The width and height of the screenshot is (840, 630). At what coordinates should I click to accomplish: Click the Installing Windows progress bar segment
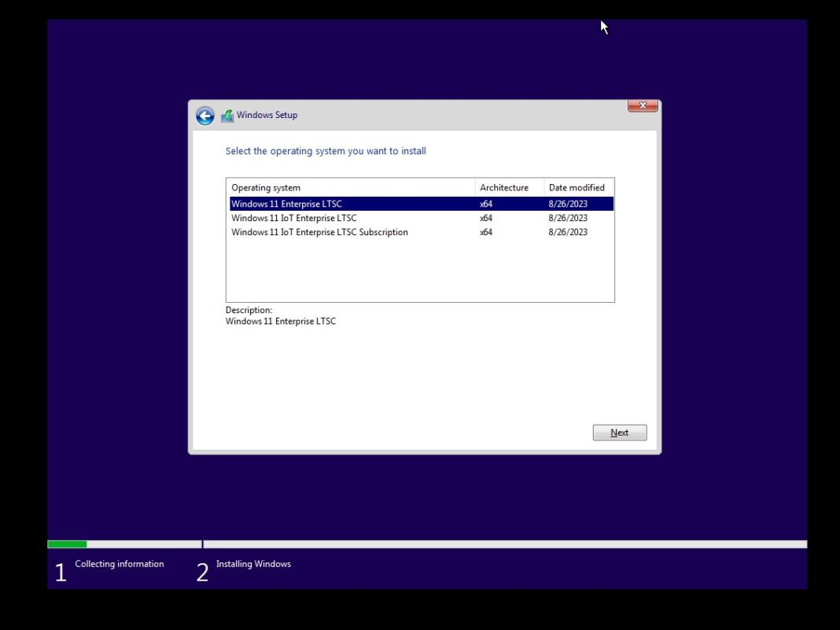[503, 544]
